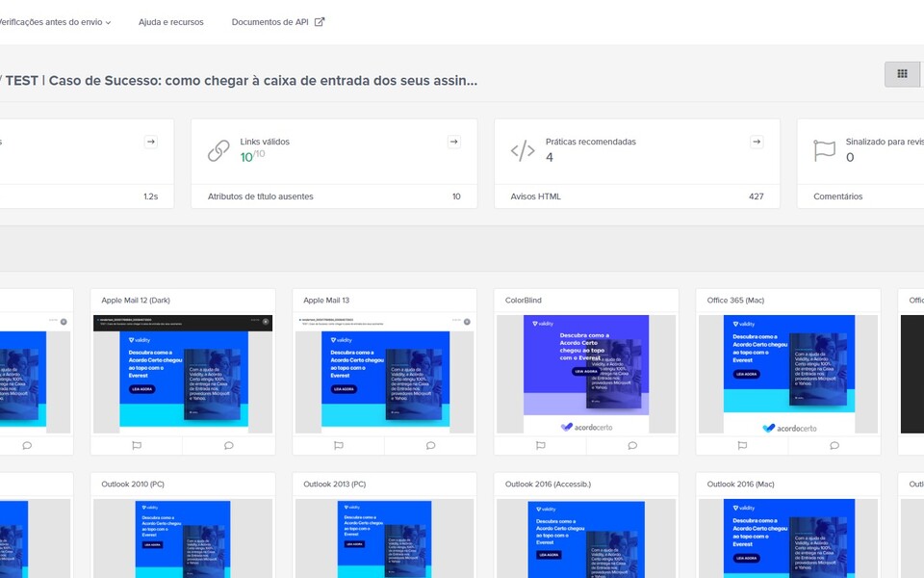
Task: Open Outlook 2013 (PC) preview thumbnail
Action: click(384, 539)
